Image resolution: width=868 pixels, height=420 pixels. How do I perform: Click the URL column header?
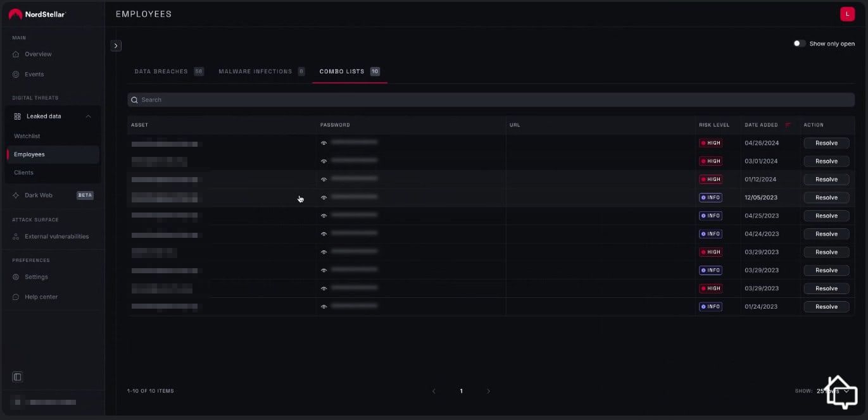[515, 125]
